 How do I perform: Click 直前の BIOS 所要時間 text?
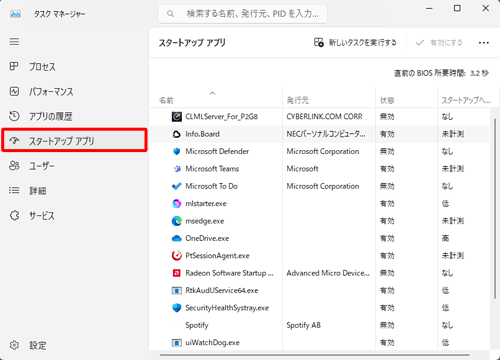tap(441, 73)
